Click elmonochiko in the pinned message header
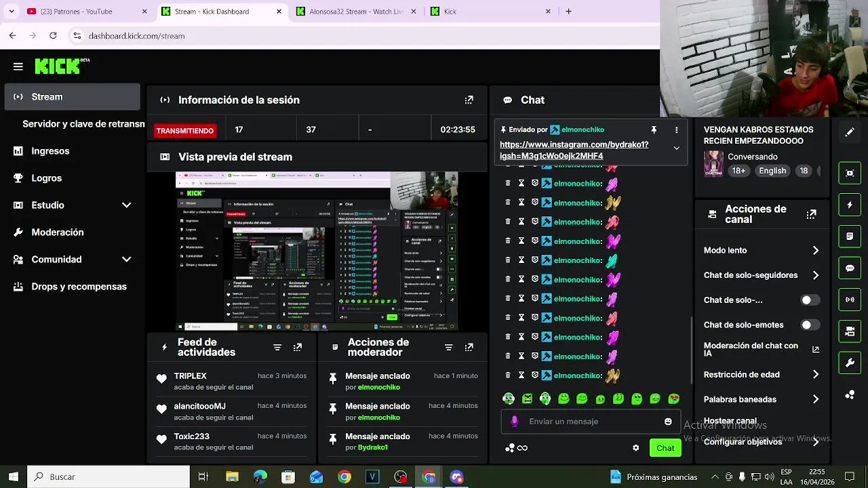Screen dimensions: 868x488 click(x=583, y=129)
